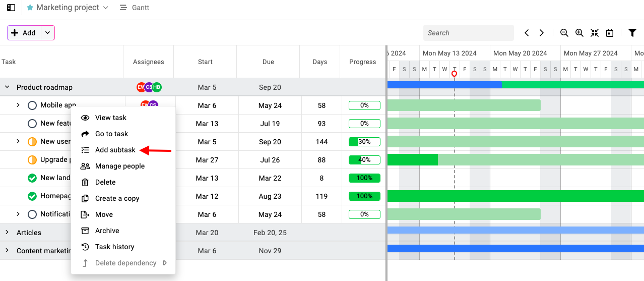Image resolution: width=644 pixels, height=281 pixels.
Task: Open the calendar date picker icon
Action: (610, 33)
